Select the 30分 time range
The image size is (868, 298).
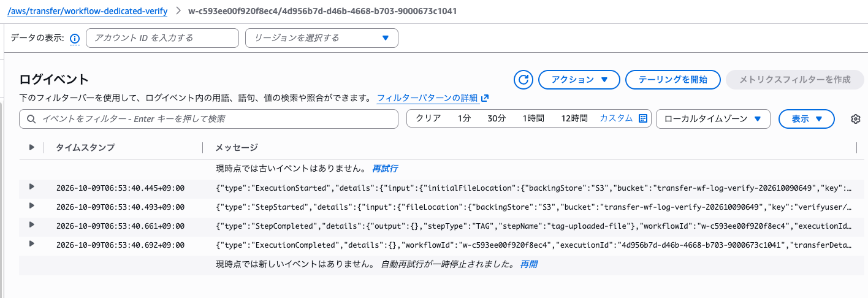coord(497,118)
